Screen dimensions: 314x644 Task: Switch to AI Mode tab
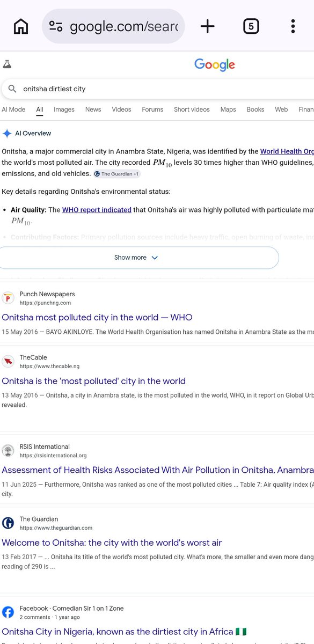pyautogui.click(x=13, y=109)
